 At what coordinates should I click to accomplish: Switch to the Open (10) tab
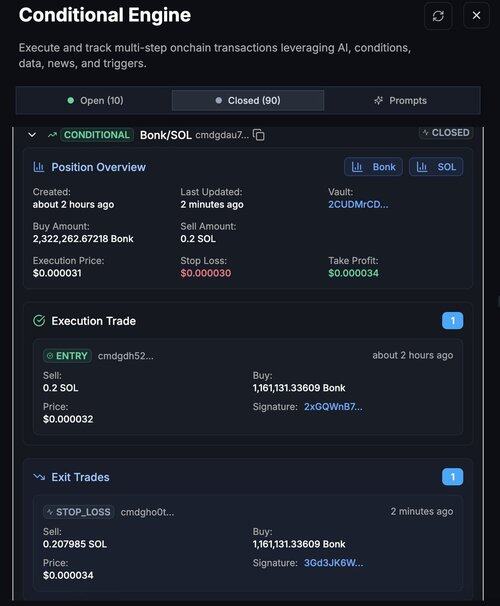(x=95, y=100)
